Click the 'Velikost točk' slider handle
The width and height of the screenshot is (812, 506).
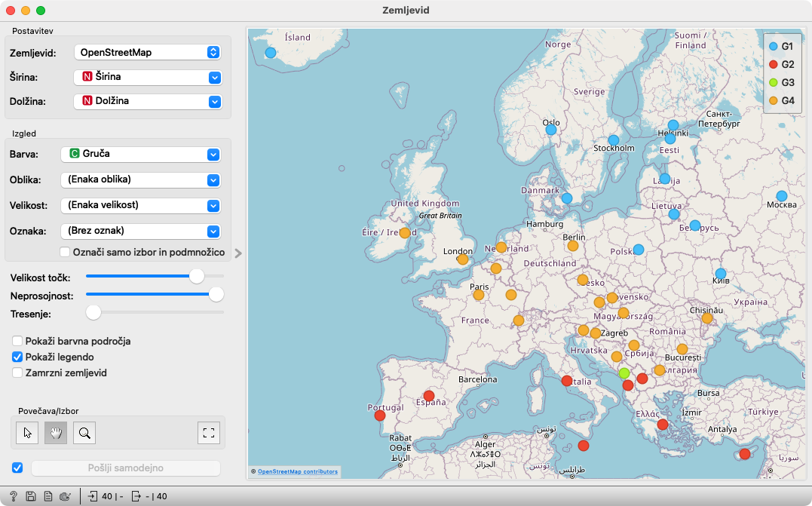click(x=197, y=277)
